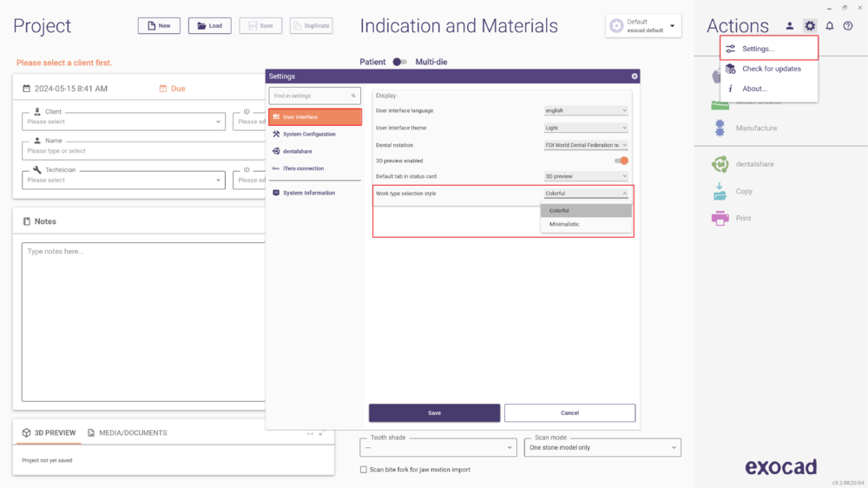Screen dimensions: 868x488
Task: Check Scan bite fork for jaw motion import
Action: pos(364,470)
